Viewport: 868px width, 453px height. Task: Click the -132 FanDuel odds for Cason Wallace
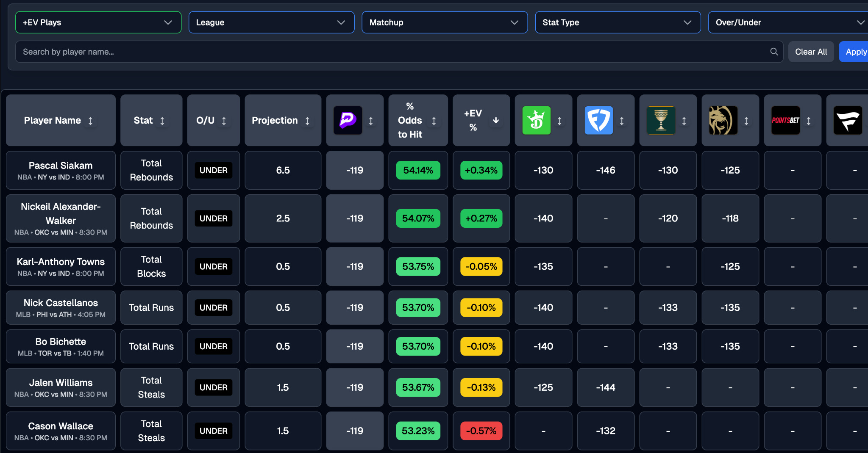[606, 431]
